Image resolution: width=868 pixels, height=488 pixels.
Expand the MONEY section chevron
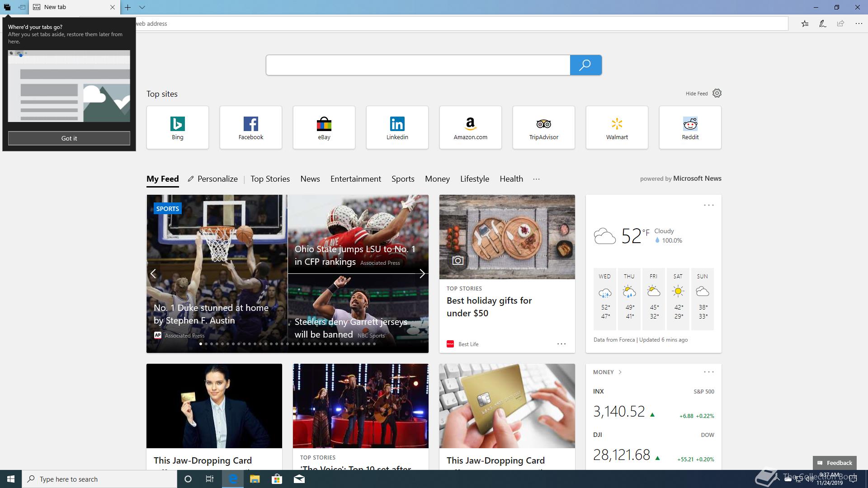point(620,372)
